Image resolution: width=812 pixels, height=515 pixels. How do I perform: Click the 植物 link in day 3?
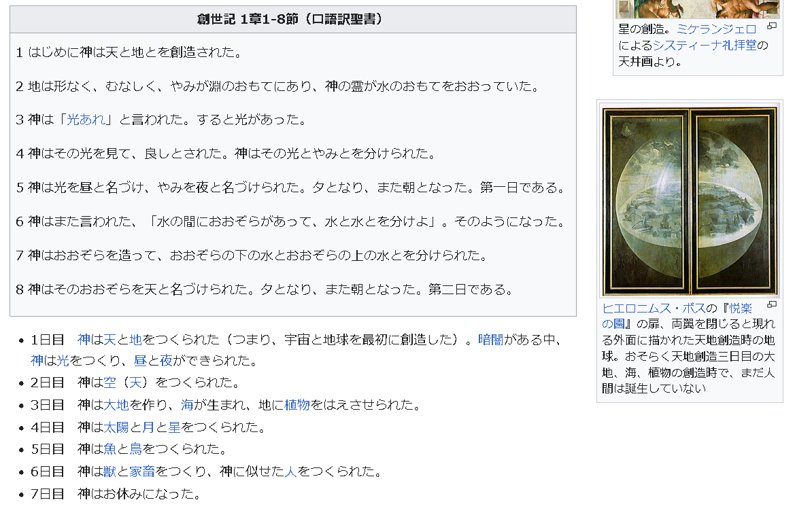click(297, 405)
